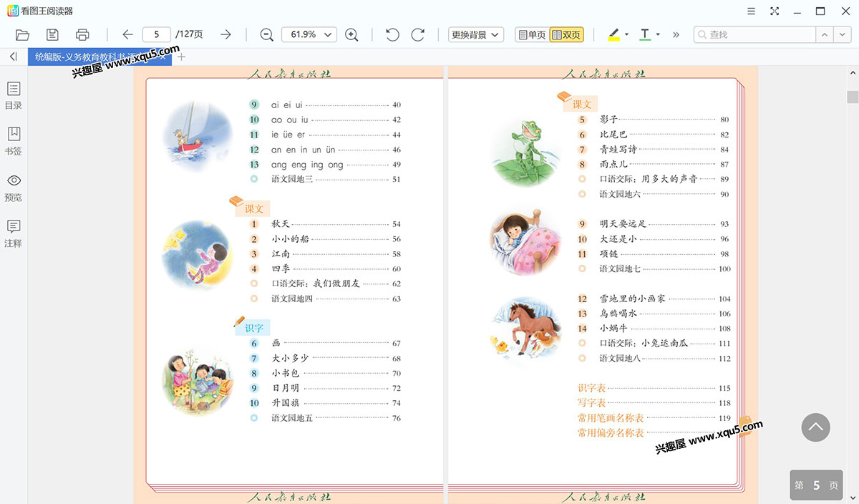Click the vertical scrollbar thumb

click(x=853, y=97)
